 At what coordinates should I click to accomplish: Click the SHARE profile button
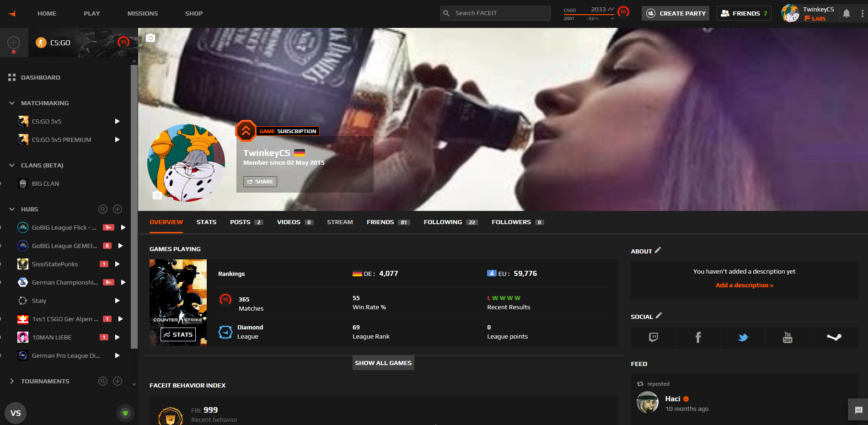(260, 182)
